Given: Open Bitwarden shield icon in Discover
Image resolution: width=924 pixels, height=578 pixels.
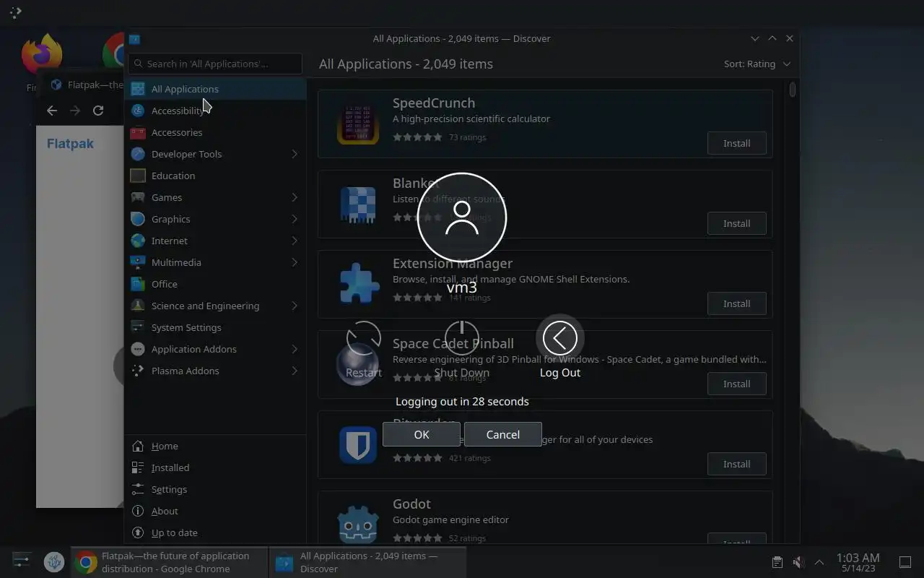Looking at the screenshot, I should (358, 444).
